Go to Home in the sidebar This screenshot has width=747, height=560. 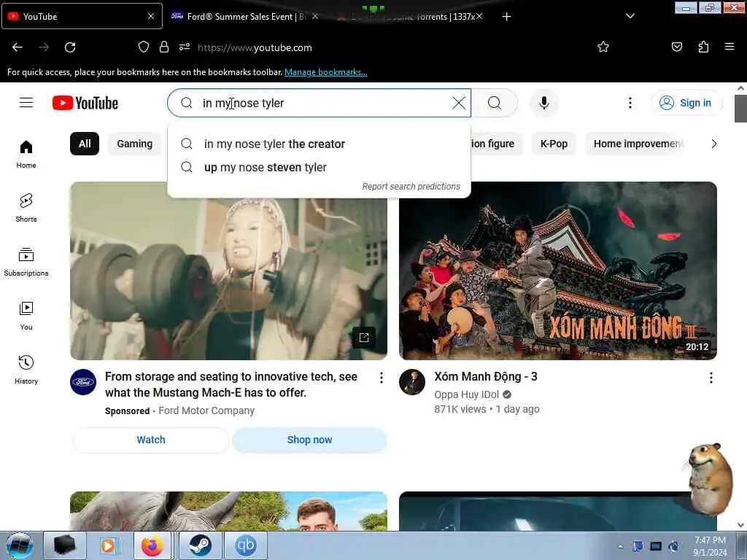pyautogui.click(x=26, y=155)
